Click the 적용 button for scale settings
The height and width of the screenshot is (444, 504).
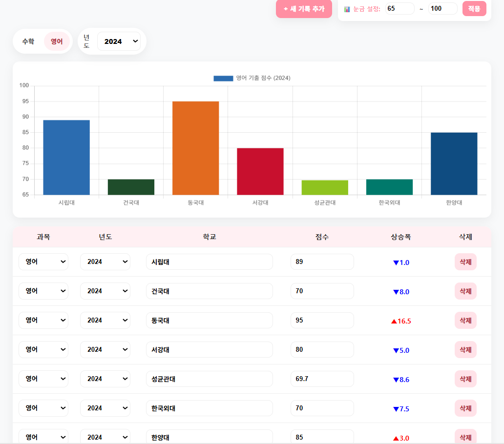tap(474, 9)
